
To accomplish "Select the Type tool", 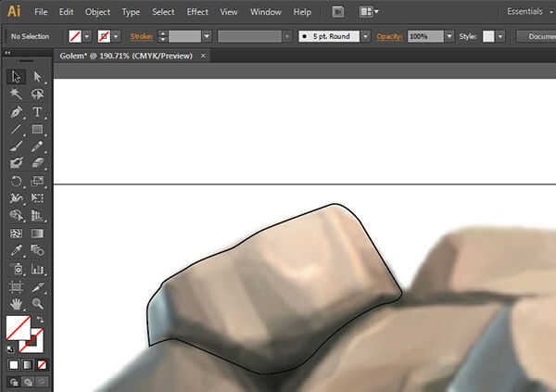I will coord(37,112).
